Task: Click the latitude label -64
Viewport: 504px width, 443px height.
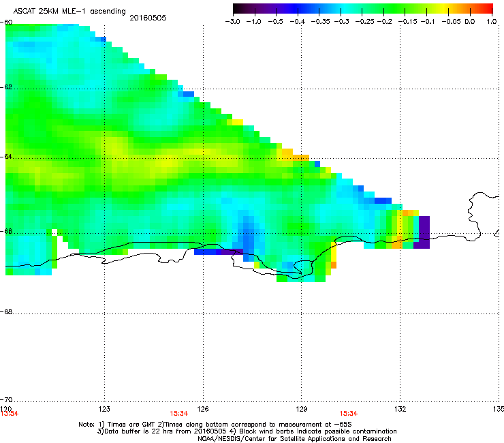Action: (6, 157)
